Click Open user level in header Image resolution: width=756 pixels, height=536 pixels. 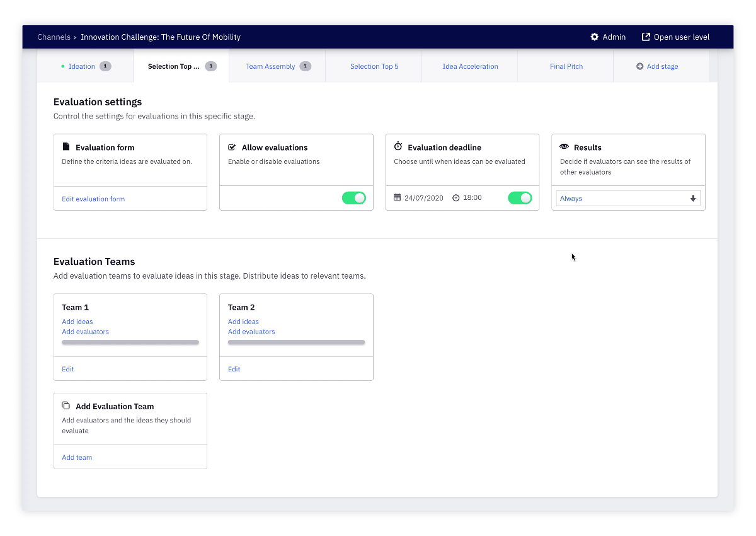click(x=675, y=37)
